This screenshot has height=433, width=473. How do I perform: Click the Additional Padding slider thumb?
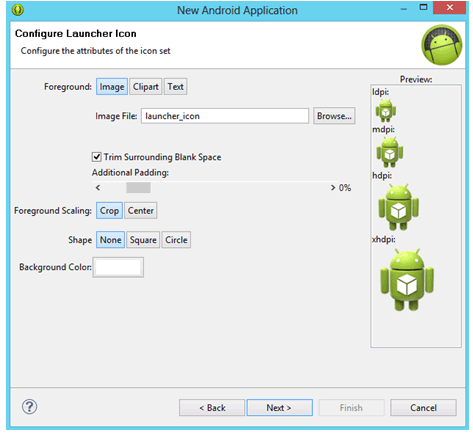coord(138,188)
